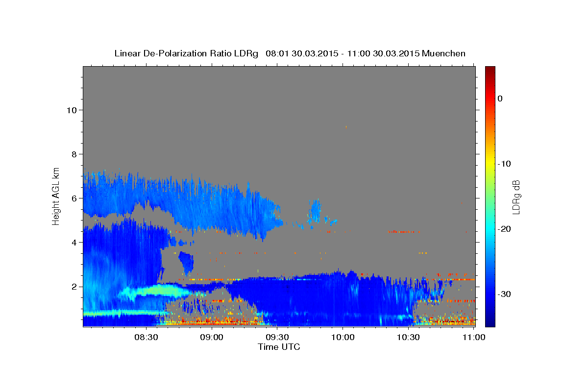Select the 10:30 time tick label
588x392 pixels.
[x=408, y=337]
